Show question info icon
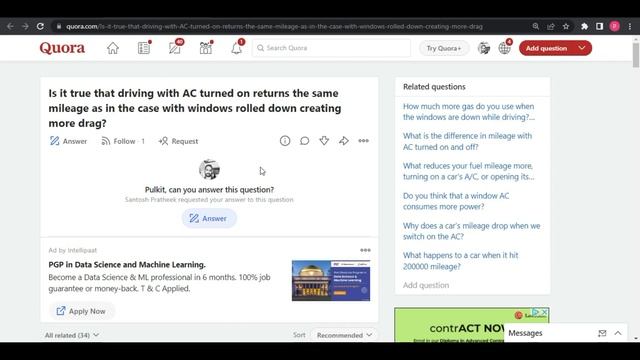640x360 pixels. pos(285,141)
